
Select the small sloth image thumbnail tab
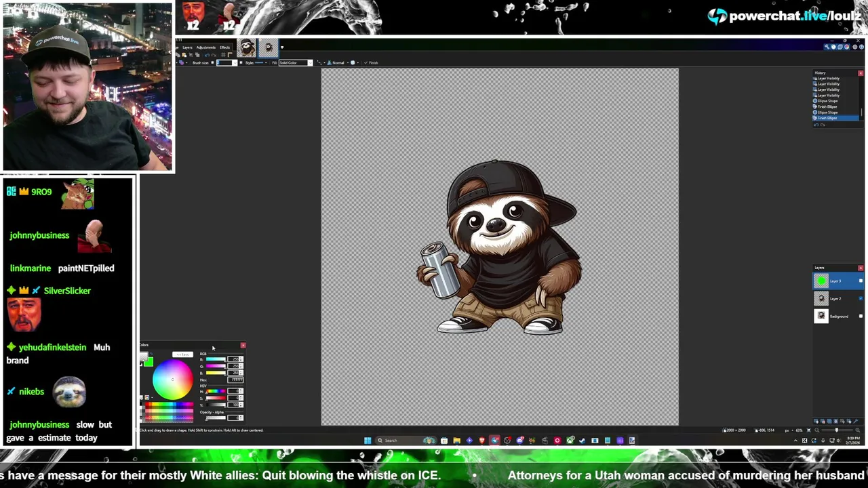click(x=269, y=47)
